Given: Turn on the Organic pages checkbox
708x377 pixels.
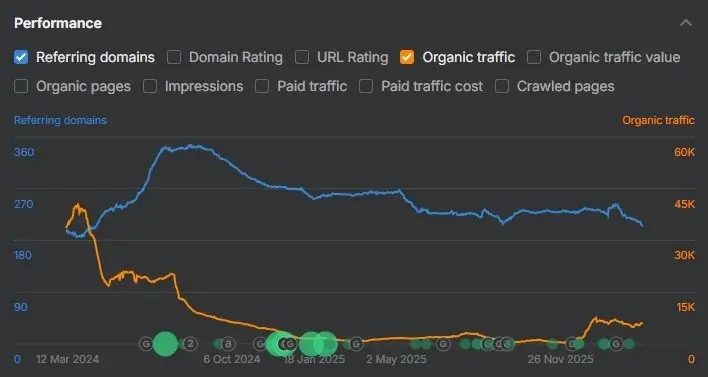Looking at the screenshot, I should coord(21,86).
